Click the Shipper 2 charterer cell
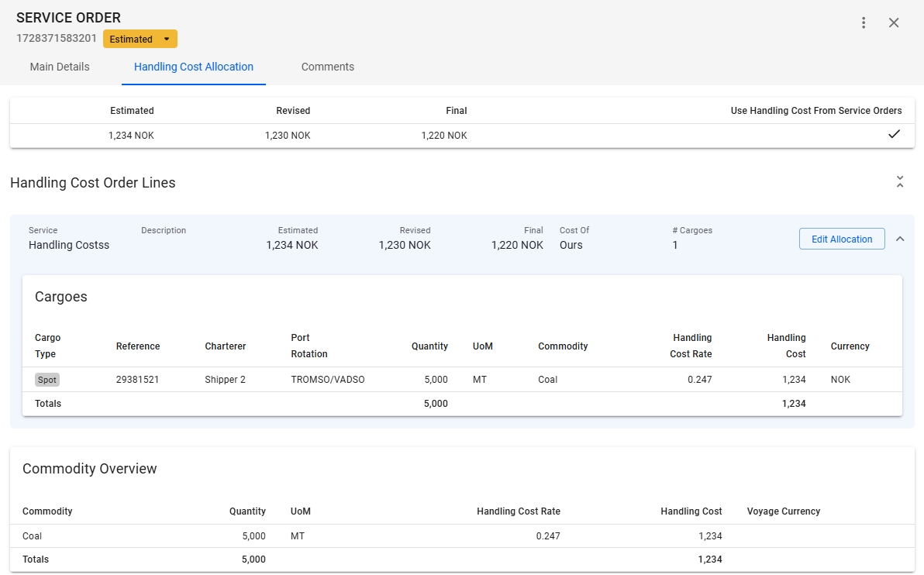 226,380
